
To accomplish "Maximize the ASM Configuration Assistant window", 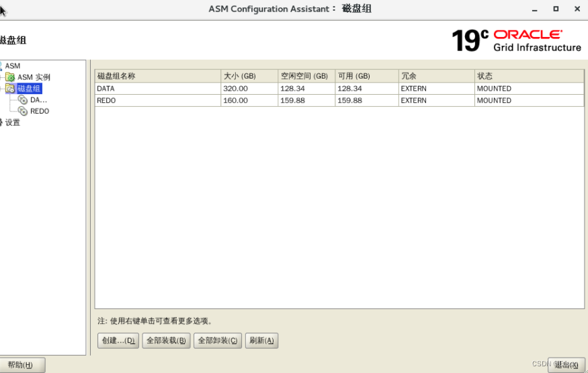I will 556,9.
